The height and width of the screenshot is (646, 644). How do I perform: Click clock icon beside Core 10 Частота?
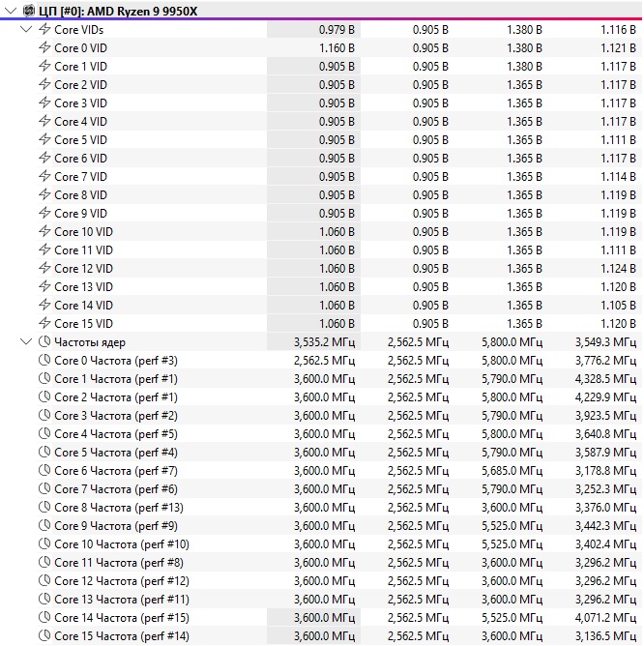[x=44, y=543]
